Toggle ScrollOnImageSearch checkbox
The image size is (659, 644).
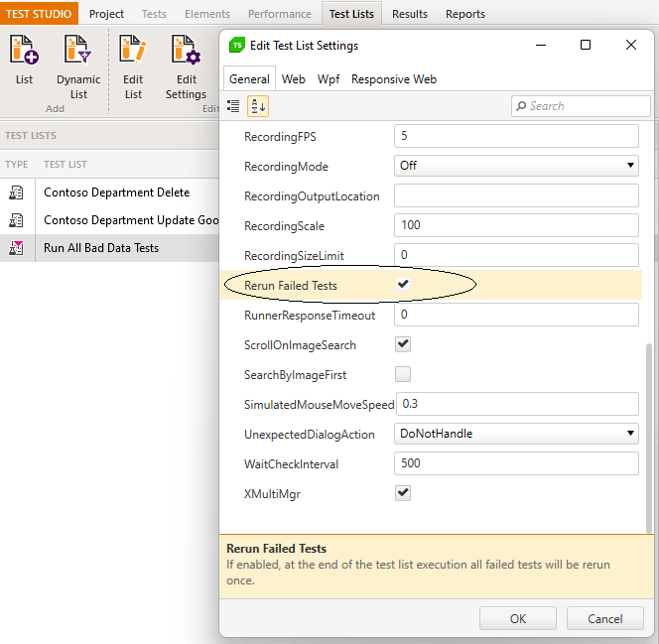click(403, 344)
